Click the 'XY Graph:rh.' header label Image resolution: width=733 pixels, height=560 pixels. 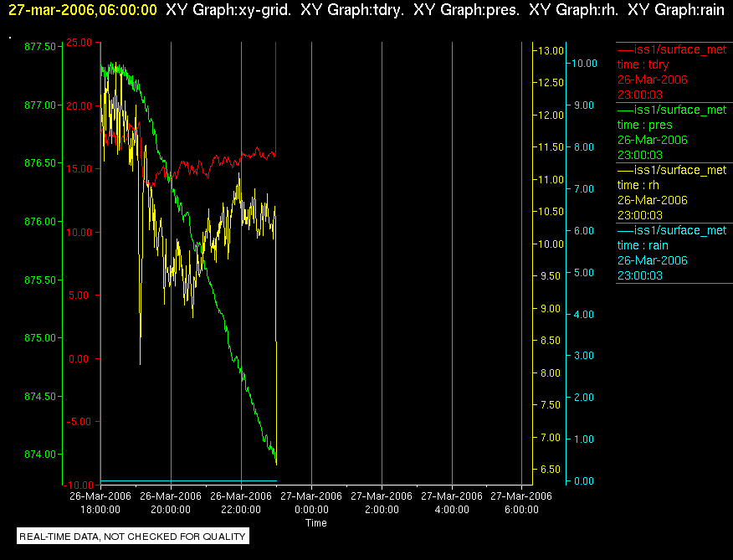(x=573, y=10)
